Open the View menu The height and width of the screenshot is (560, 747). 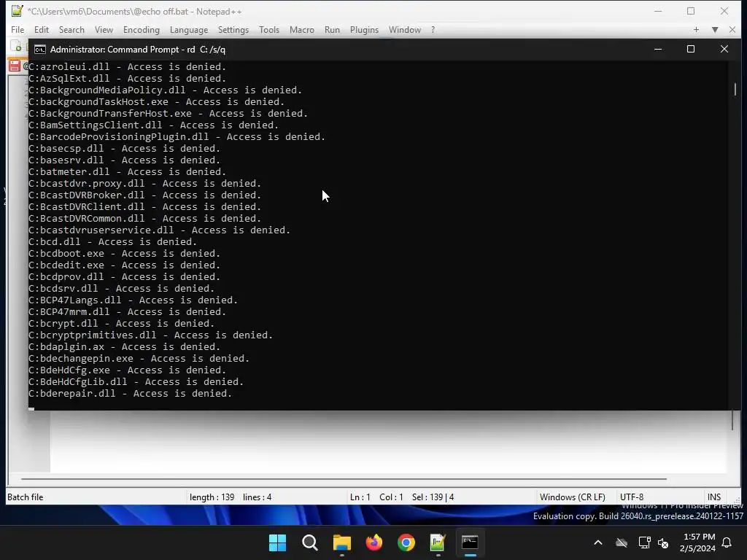(104, 29)
